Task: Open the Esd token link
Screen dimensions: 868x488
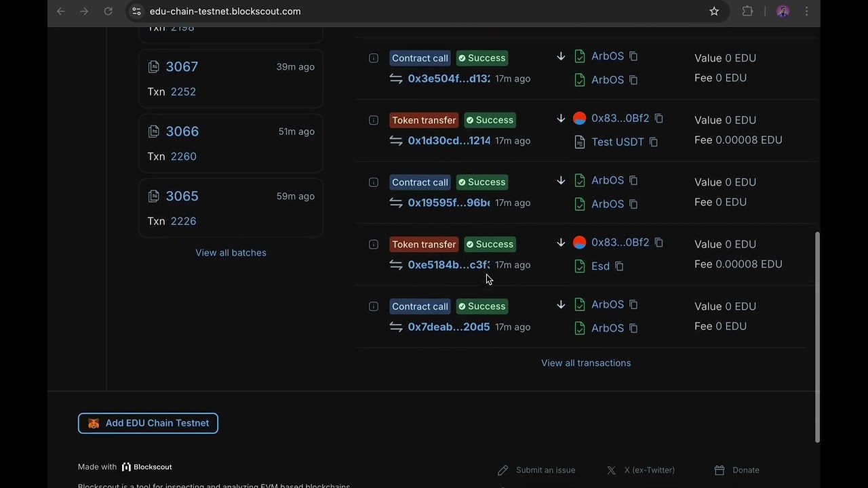Action: (x=600, y=266)
